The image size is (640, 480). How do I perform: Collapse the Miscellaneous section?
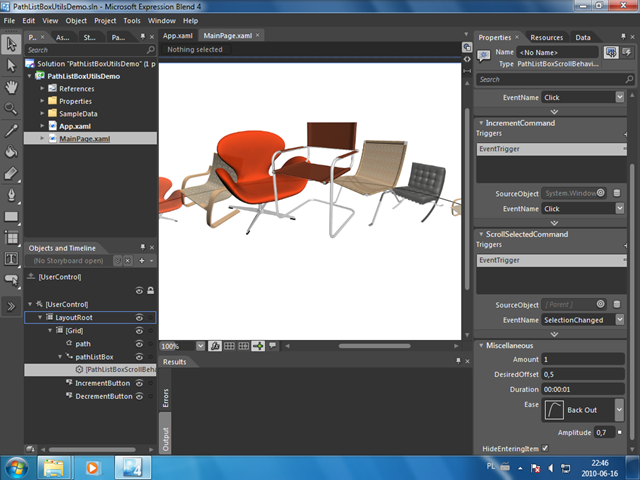coord(481,345)
